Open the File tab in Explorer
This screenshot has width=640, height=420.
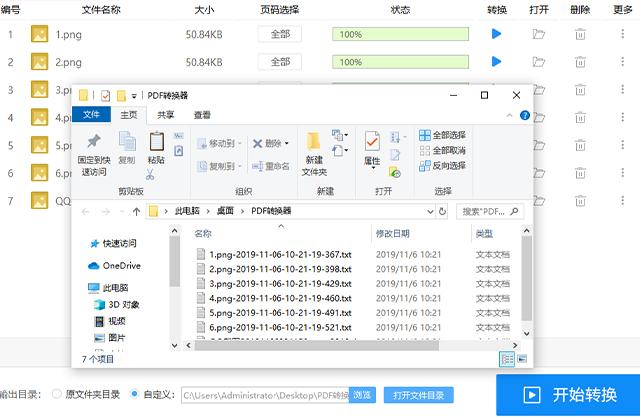[x=91, y=114]
